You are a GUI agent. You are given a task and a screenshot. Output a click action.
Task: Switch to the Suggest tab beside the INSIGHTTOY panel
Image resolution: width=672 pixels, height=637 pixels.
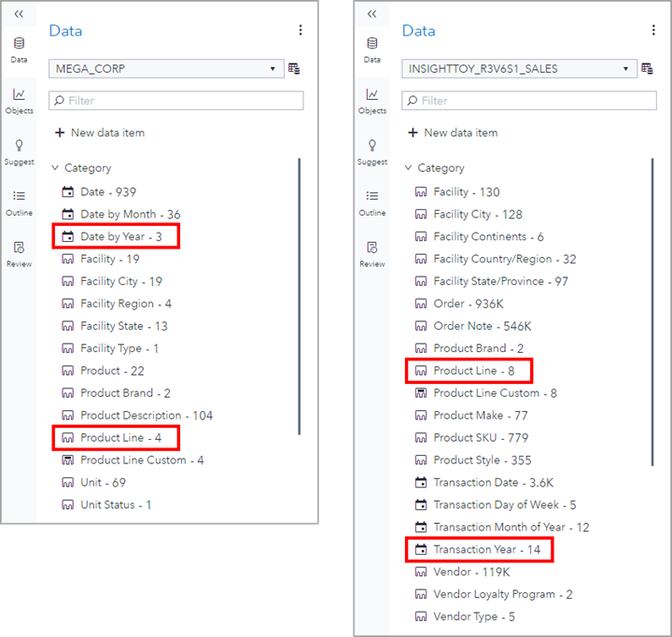pyautogui.click(x=372, y=150)
